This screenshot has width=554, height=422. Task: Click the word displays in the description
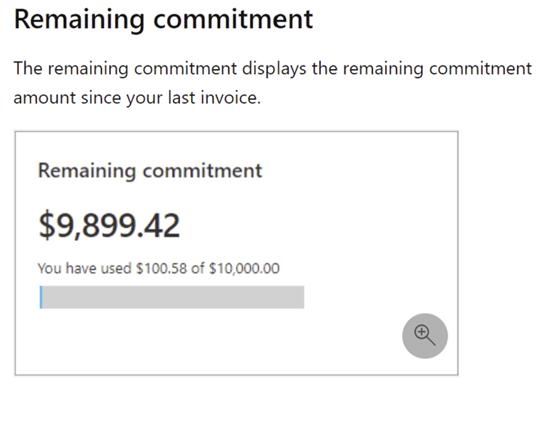[x=274, y=69]
